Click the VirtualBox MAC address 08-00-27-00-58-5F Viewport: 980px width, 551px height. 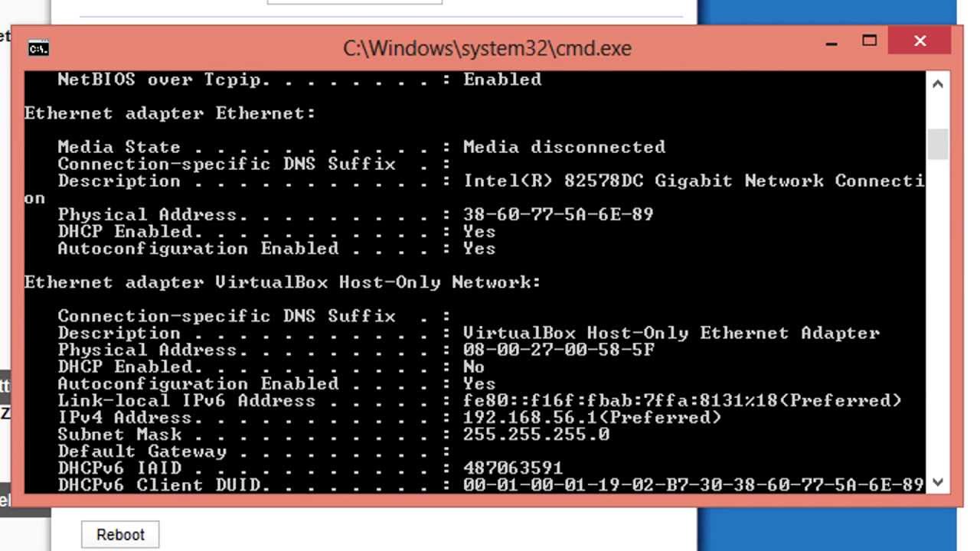click(x=558, y=350)
